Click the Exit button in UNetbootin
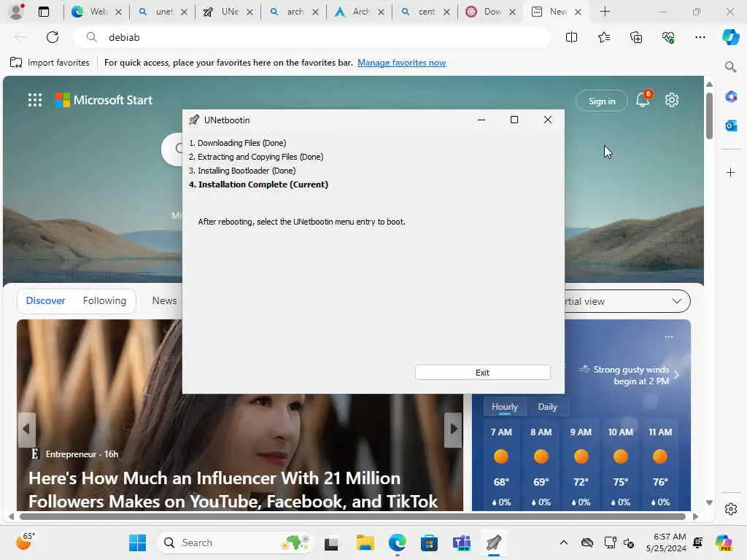This screenshot has width=747, height=560. pyautogui.click(x=482, y=373)
